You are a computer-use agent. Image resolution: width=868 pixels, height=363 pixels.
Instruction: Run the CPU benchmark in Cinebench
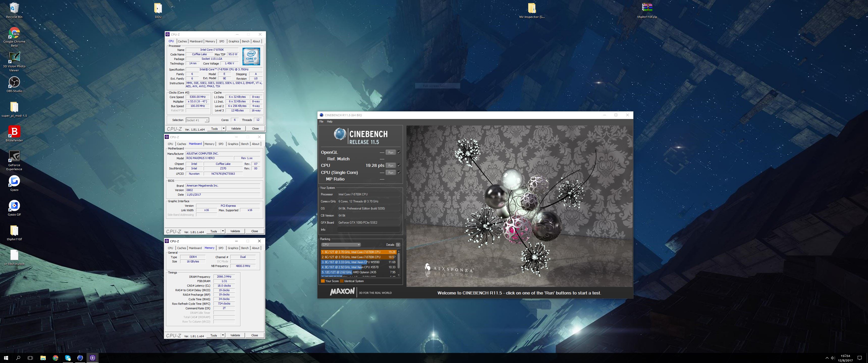pos(391,165)
